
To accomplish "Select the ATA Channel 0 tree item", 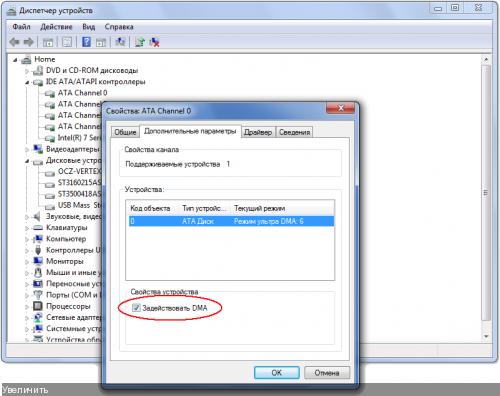I will tap(82, 93).
